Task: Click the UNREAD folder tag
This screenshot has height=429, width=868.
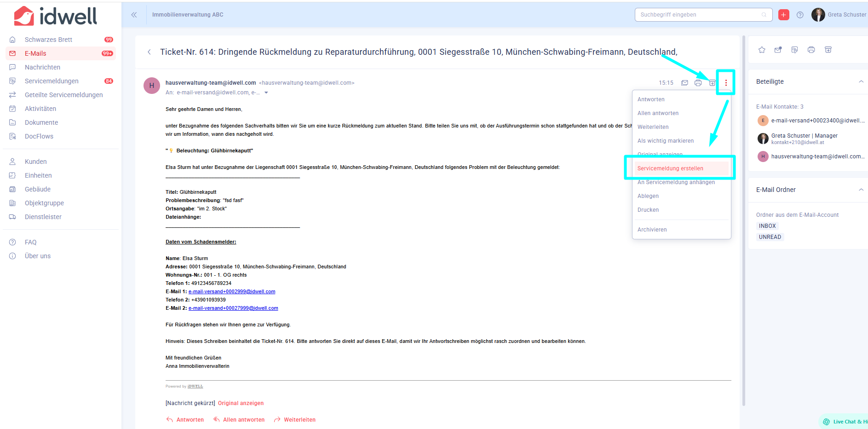Action: 770,237
